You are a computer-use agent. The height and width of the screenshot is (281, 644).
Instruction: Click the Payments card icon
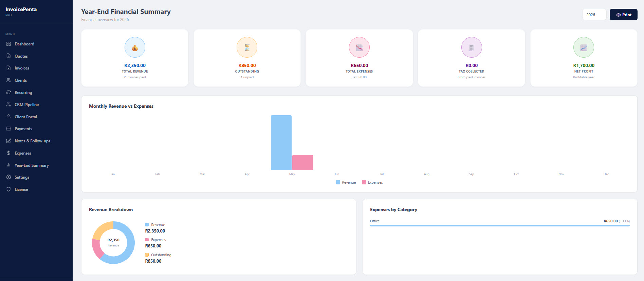point(8,129)
